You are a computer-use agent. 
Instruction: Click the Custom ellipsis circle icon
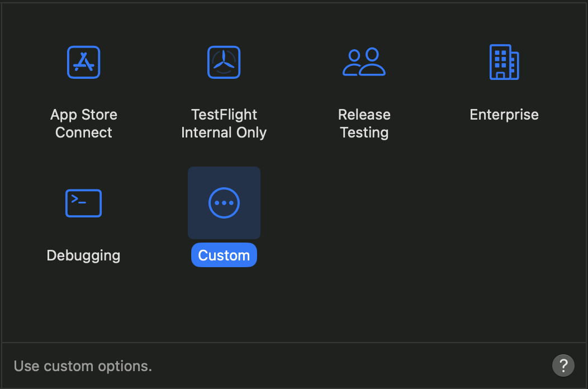[x=224, y=203]
